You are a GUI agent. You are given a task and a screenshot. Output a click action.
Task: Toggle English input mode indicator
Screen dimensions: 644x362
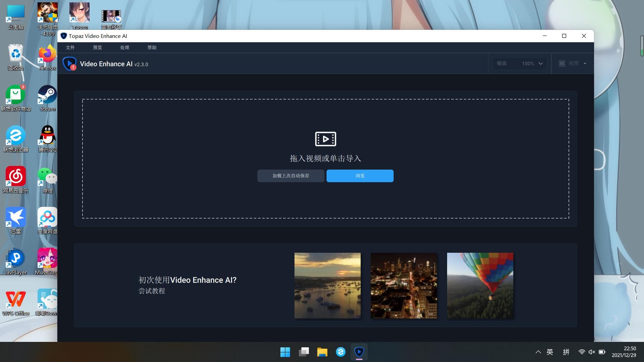click(x=550, y=352)
